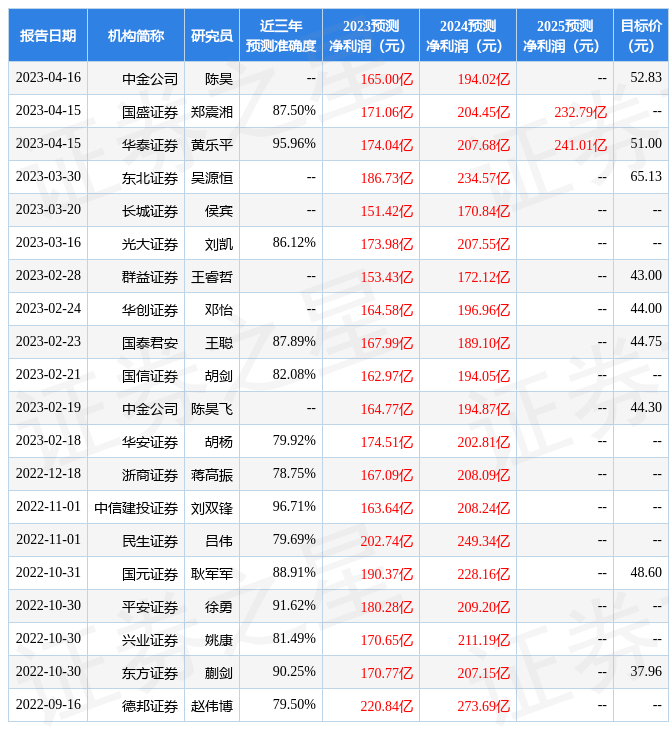Select the 232.79亿 profit forecast cell
The height and width of the screenshot is (730, 669).
(580, 112)
